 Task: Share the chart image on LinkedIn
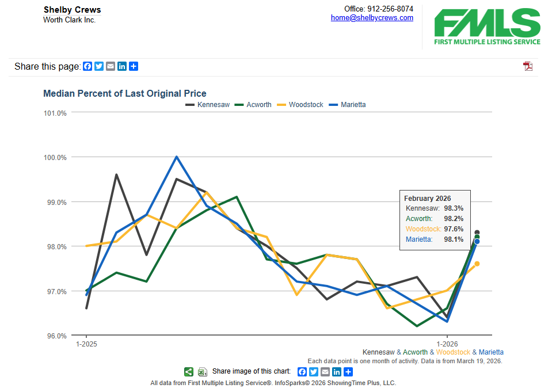336,372
